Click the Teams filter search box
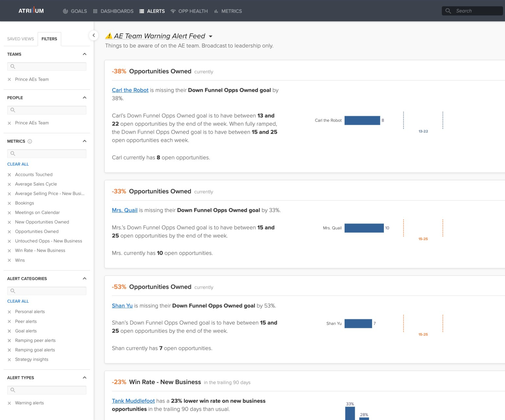Screen dimensions: 505x420 pos(47,66)
